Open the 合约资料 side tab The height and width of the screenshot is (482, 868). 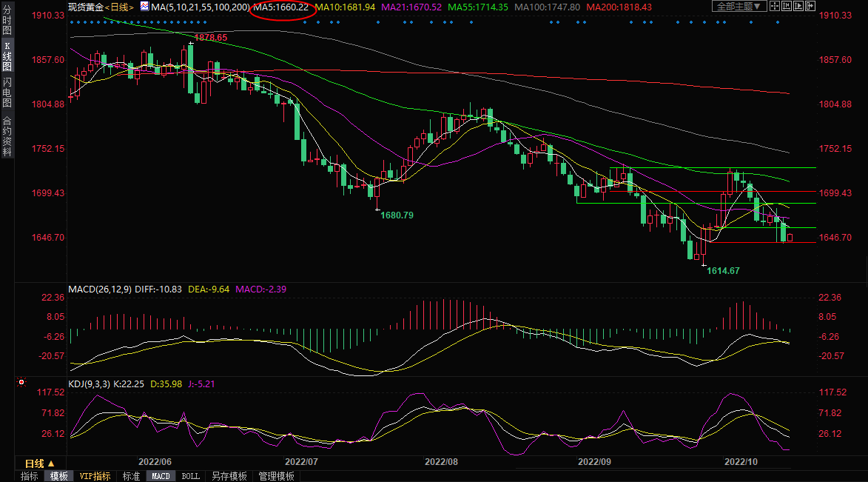(7, 136)
